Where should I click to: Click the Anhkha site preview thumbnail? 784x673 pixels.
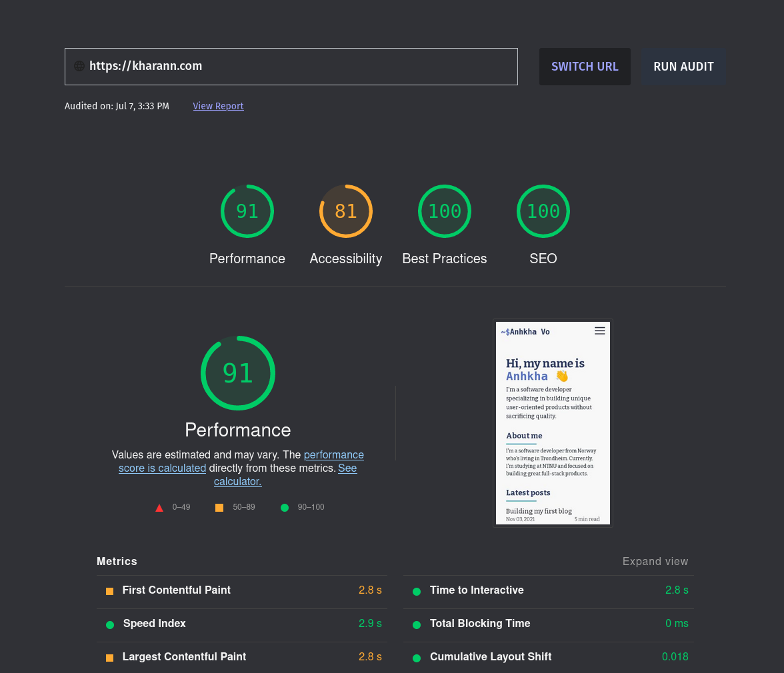click(553, 423)
